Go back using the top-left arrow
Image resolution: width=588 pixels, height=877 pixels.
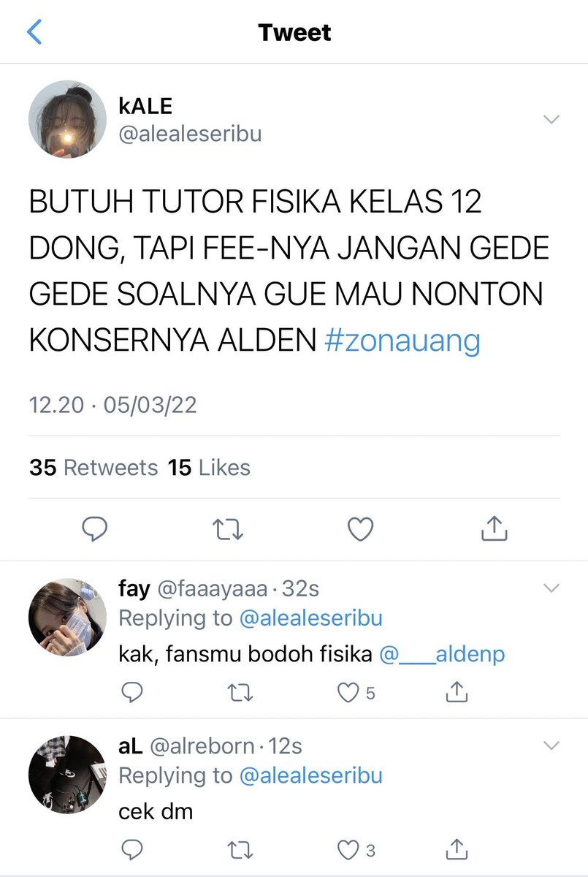[x=34, y=32]
